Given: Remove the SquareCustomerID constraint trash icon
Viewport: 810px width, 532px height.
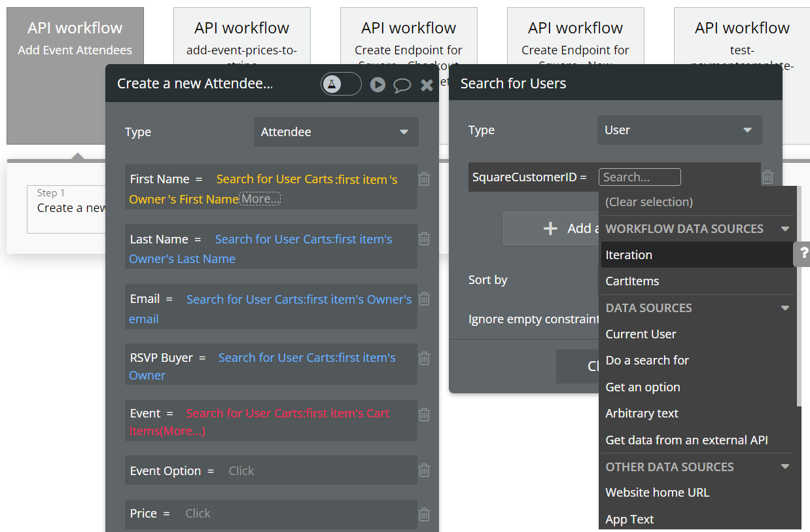Looking at the screenshot, I should point(767,177).
